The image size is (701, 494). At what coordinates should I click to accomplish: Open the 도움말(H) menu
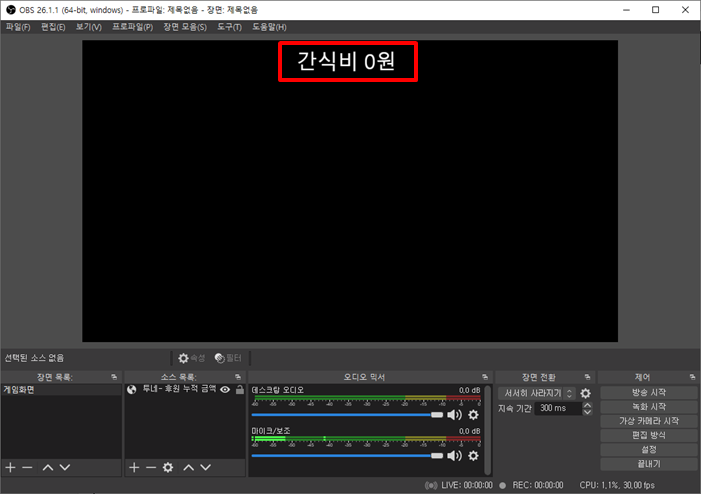point(269,27)
